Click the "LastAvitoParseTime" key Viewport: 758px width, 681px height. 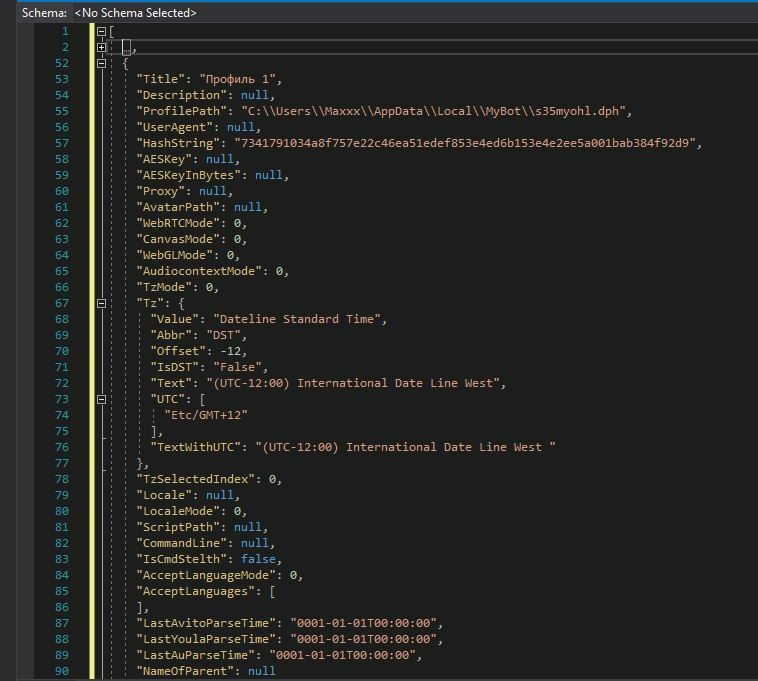tap(206, 623)
